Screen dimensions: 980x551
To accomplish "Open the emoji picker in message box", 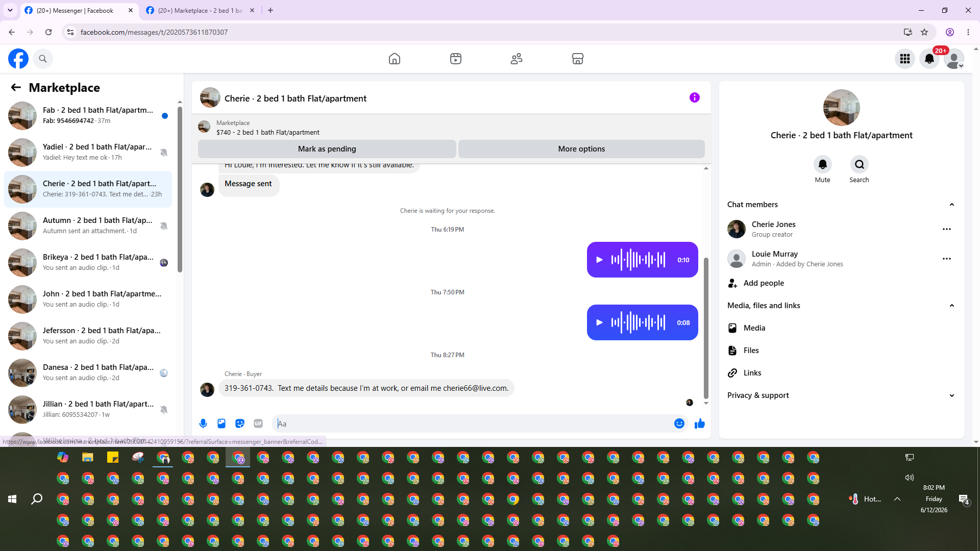I will 679,423.
